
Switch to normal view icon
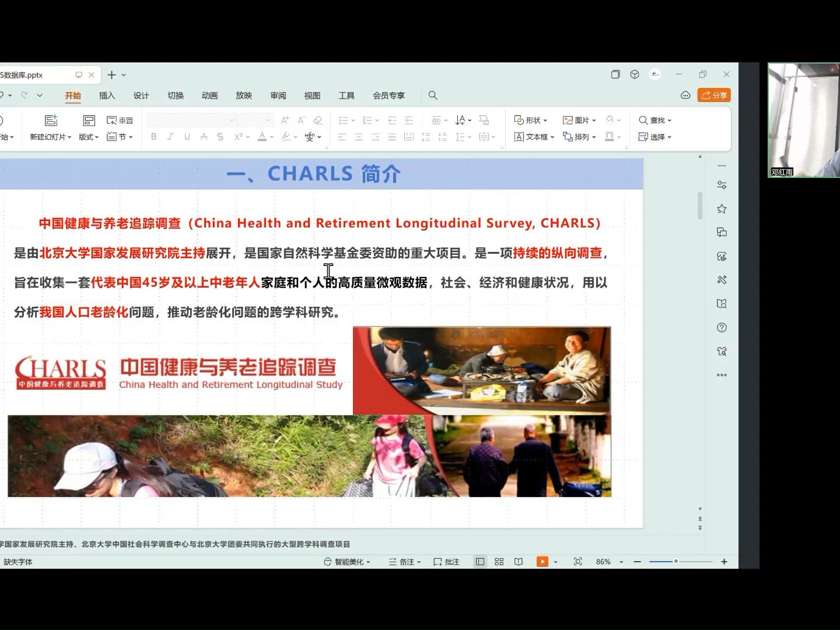[x=480, y=562]
